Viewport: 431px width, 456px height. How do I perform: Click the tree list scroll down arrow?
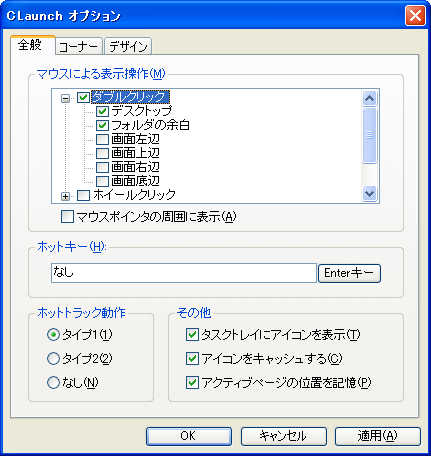pyautogui.click(x=369, y=194)
